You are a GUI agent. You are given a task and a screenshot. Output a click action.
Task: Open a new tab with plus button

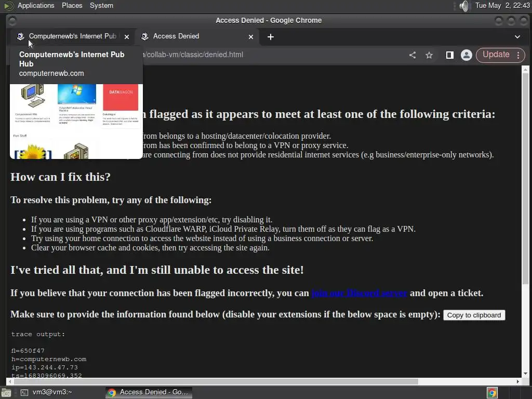(x=270, y=37)
